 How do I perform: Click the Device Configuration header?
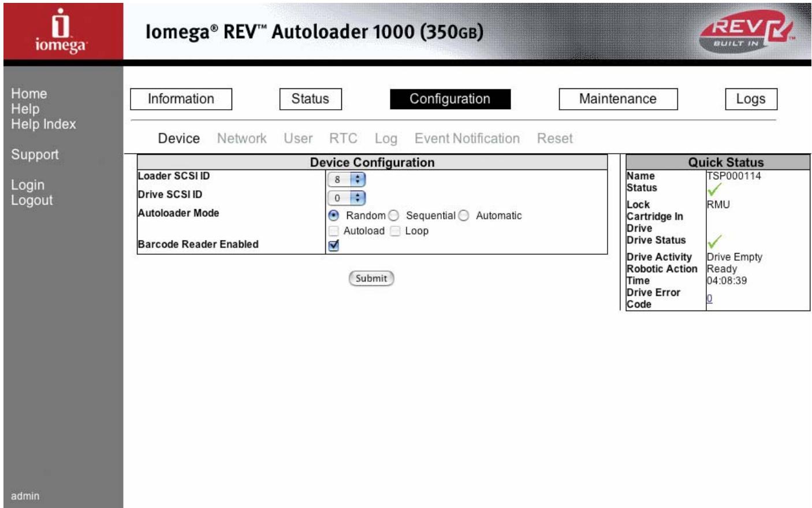tap(373, 162)
